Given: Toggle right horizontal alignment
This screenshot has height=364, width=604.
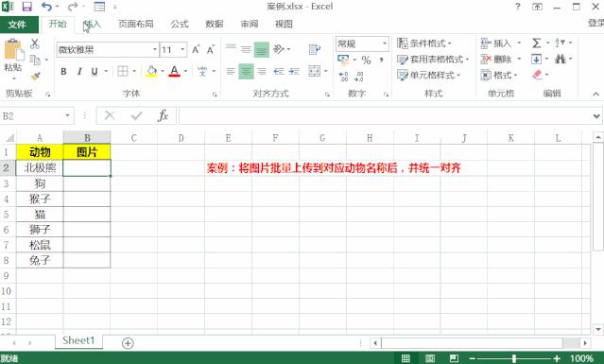Looking at the screenshot, I should click(262, 71).
